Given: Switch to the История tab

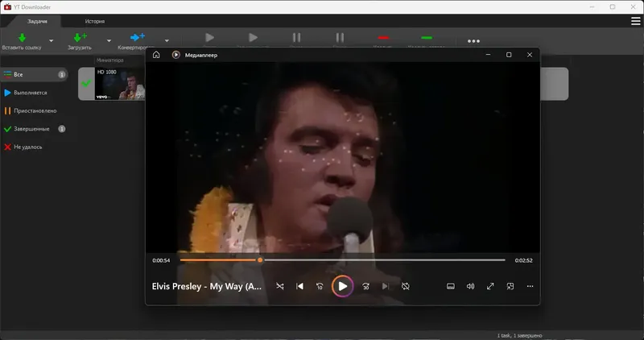Looking at the screenshot, I should 95,22.
